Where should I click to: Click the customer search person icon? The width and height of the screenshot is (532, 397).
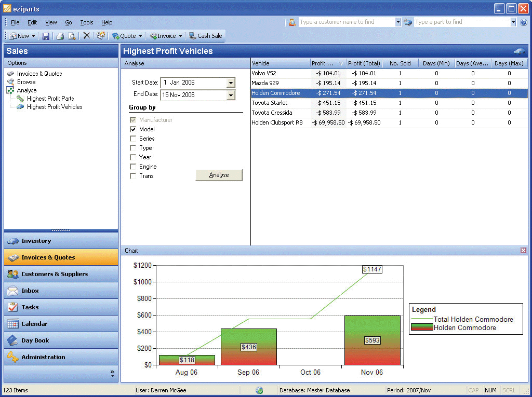pyautogui.click(x=292, y=22)
